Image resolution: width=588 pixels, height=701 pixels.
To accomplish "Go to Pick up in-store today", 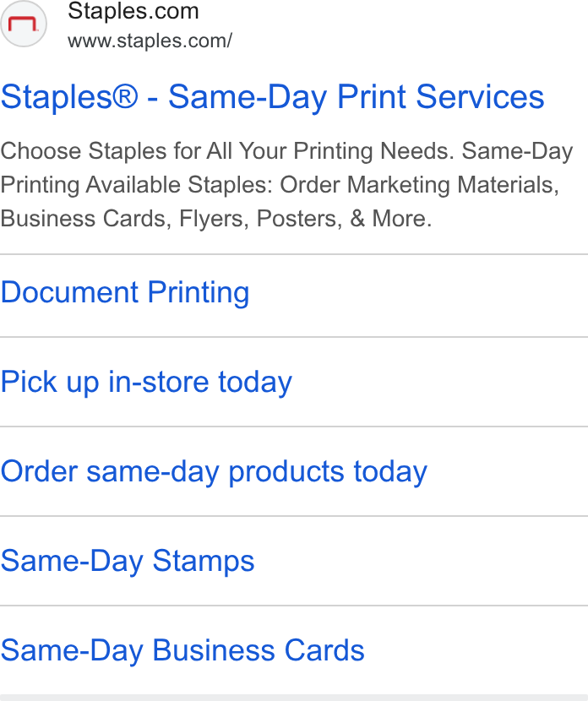I will tap(146, 382).
